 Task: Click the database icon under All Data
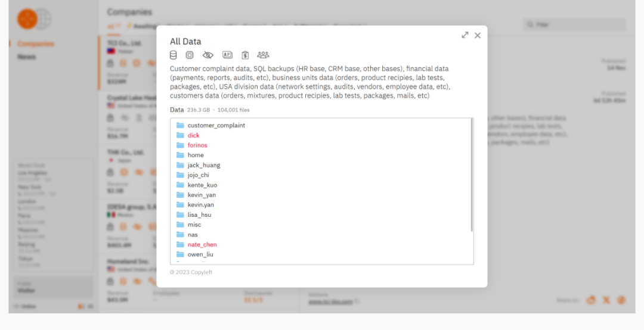click(174, 55)
